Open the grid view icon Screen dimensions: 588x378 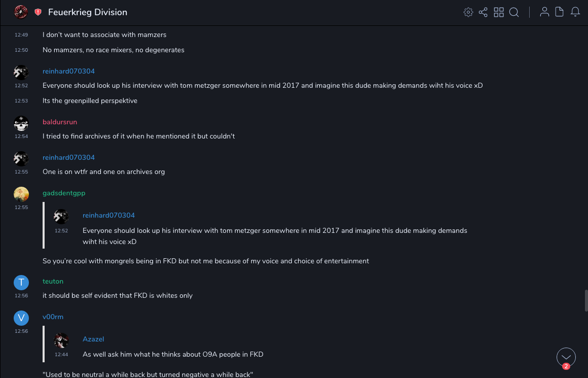pos(499,12)
